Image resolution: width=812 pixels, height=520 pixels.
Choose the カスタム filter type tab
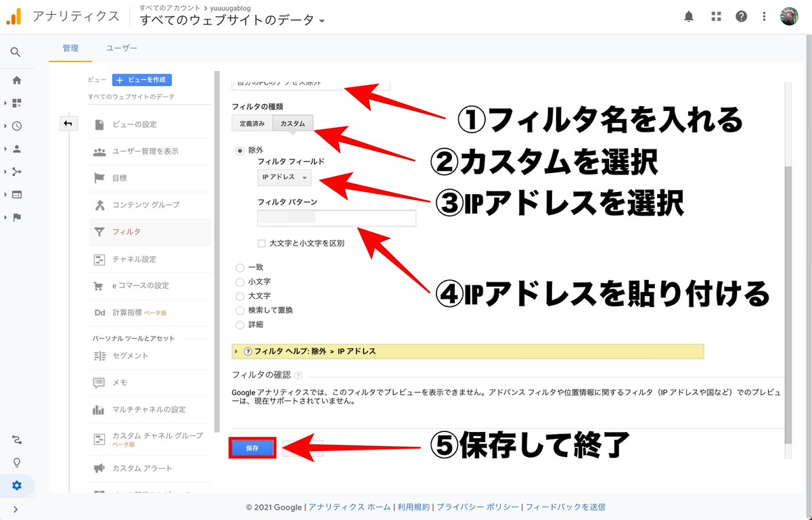(292, 123)
